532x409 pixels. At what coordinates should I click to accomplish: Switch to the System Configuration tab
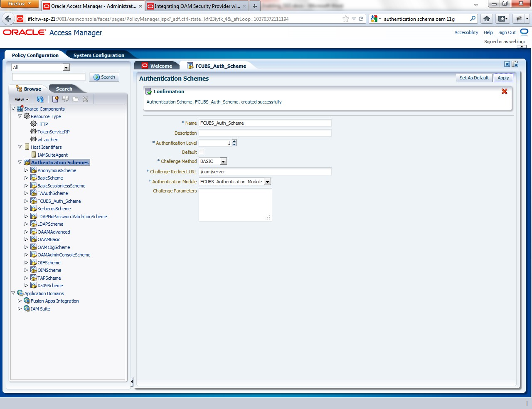click(x=99, y=55)
